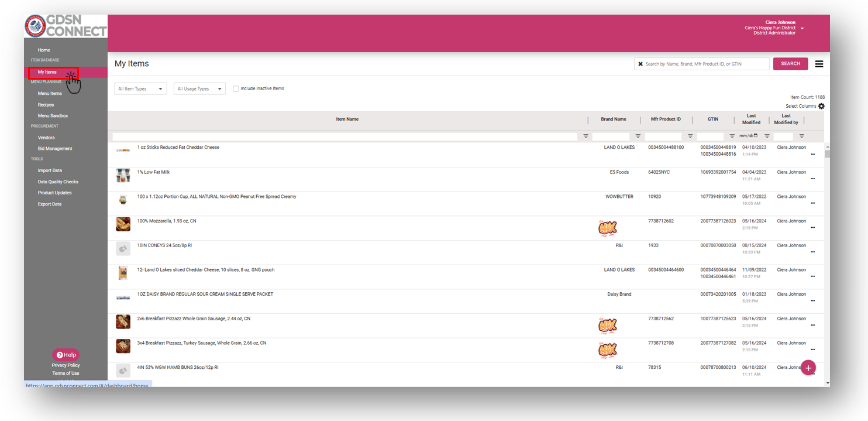The height and width of the screenshot is (421, 868).
Task: Click Mfr Product ID filter text box
Action: click(x=663, y=136)
